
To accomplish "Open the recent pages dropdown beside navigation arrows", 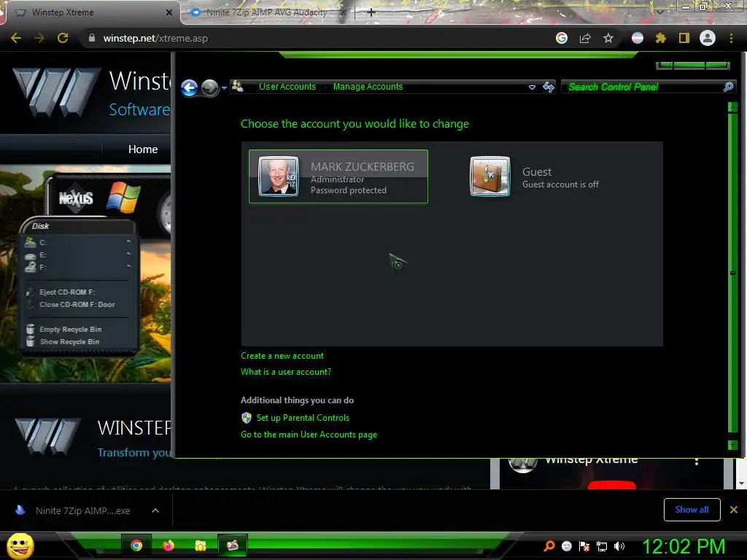I will coord(225,88).
